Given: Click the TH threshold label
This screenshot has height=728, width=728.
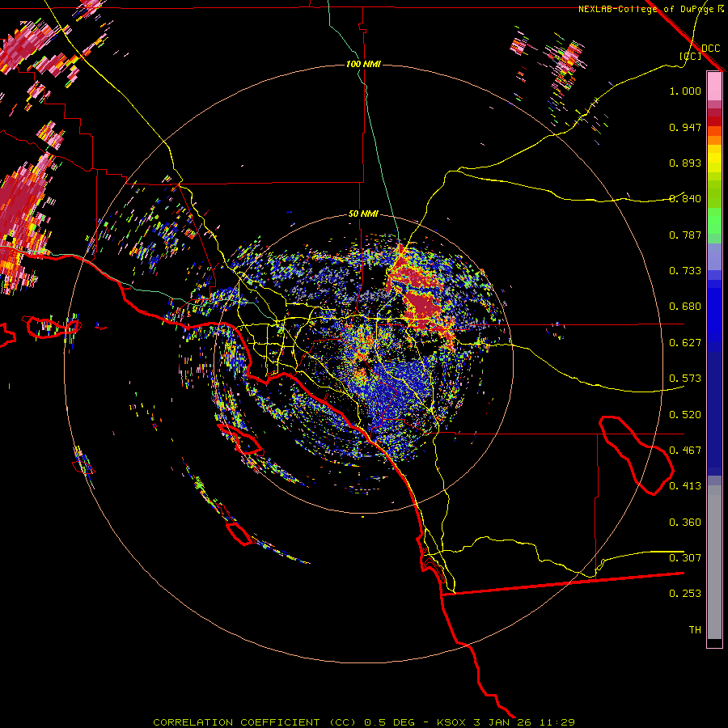Looking at the screenshot, I should tap(695, 630).
